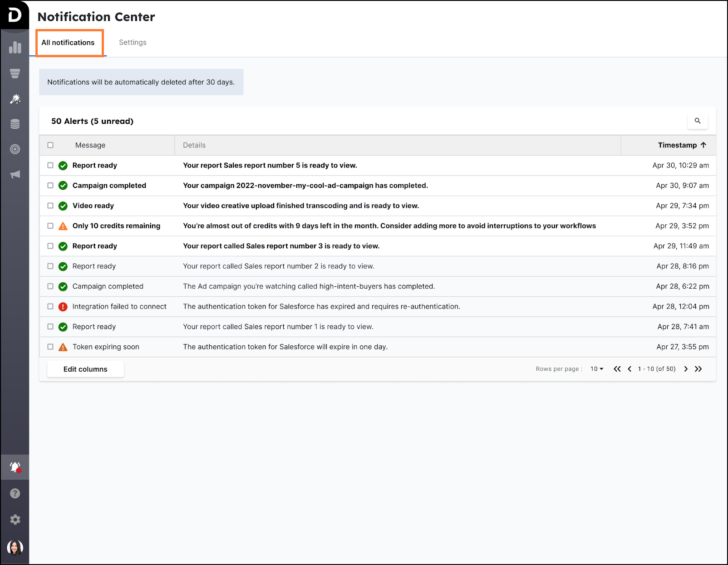This screenshot has width=728, height=565.
Task: Click the help question mark icon
Action: coord(15,493)
